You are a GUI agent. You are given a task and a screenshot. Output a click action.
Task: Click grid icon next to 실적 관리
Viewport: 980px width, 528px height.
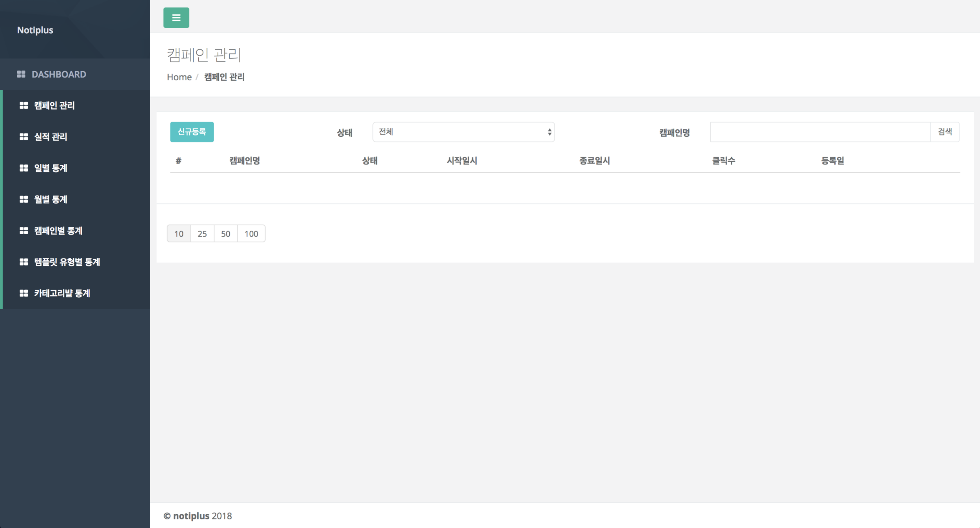[x=24, y=137]
